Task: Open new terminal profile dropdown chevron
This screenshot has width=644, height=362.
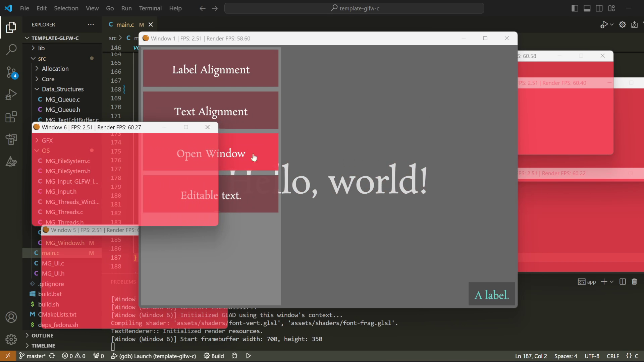Action: pyautogui.click(x=612, y=282)
